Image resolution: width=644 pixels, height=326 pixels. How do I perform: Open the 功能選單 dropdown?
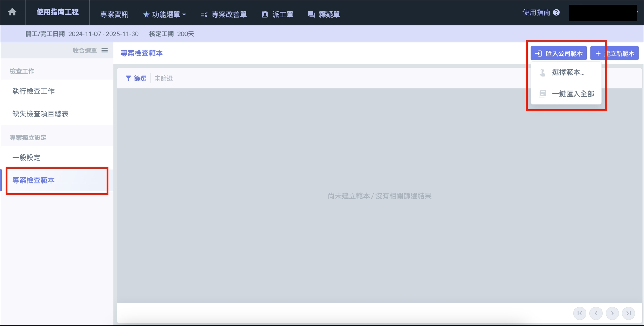(x=165, y=14)
